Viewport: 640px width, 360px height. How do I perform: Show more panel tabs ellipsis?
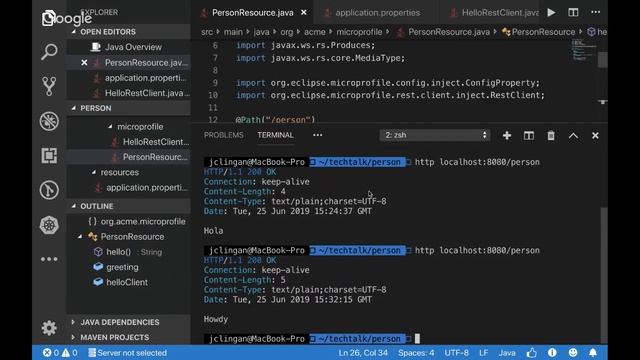point(318,135)
